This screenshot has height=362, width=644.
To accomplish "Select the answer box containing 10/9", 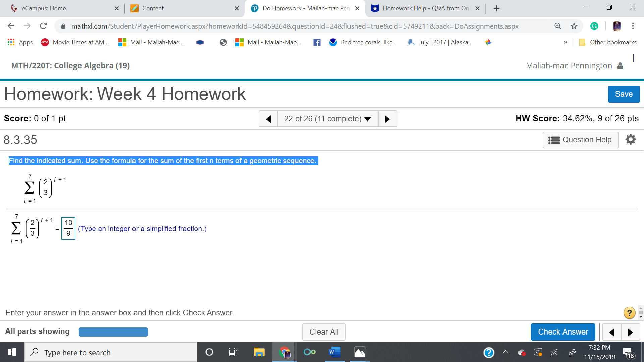I will 68,229.
